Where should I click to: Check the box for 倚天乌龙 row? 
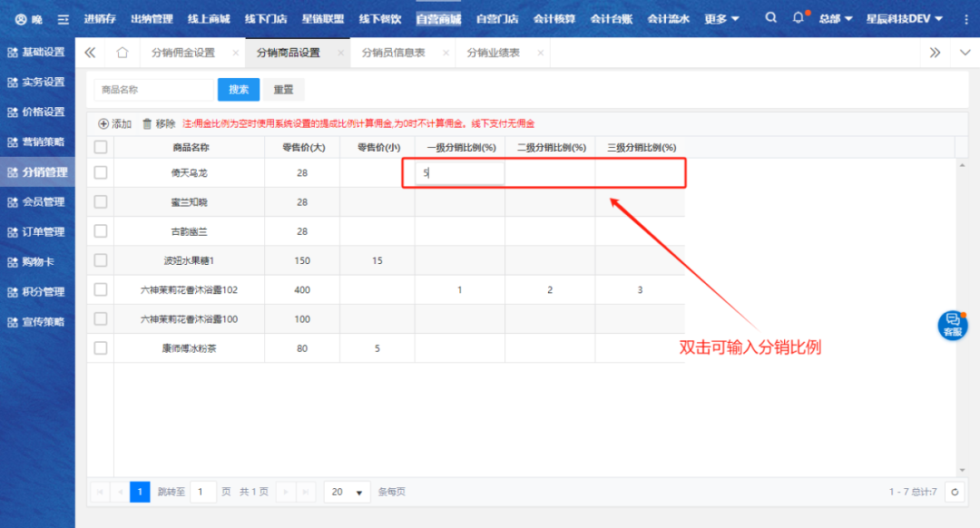101,172
